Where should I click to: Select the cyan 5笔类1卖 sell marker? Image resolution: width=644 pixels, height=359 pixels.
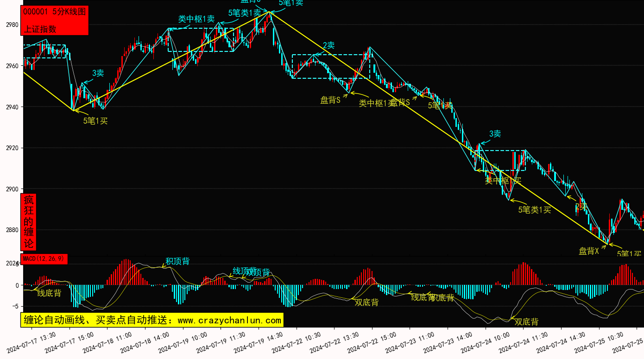[x=244, y=13]
